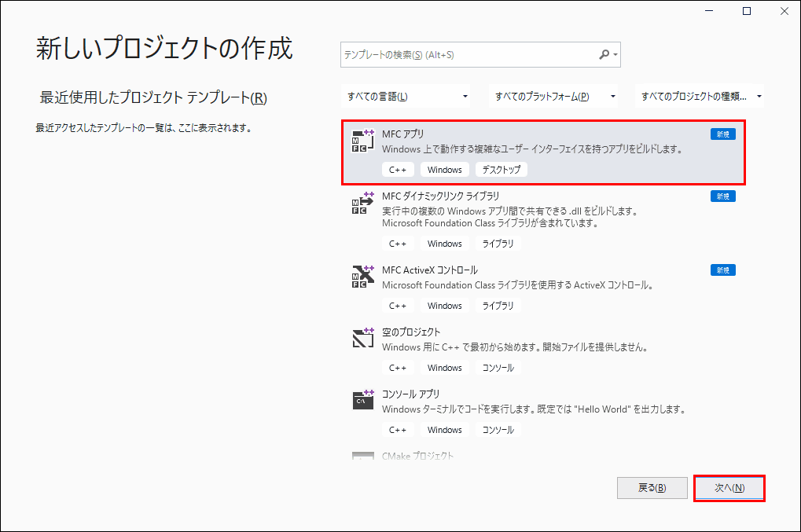Click the コンソール tag on 空のプロジェクト
801x532 pixels.
pyautogui.click(x=498, y=368)
